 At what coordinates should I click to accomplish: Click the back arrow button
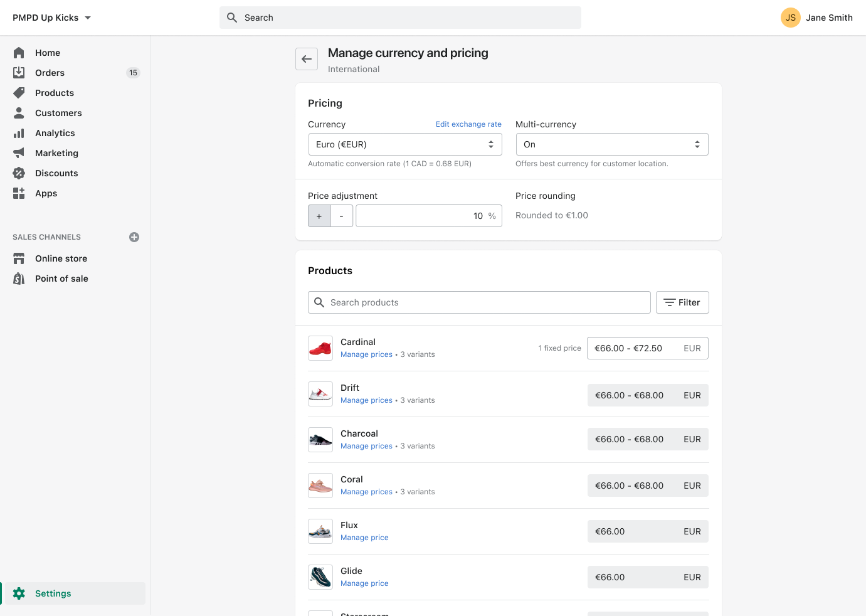point(307,59)
